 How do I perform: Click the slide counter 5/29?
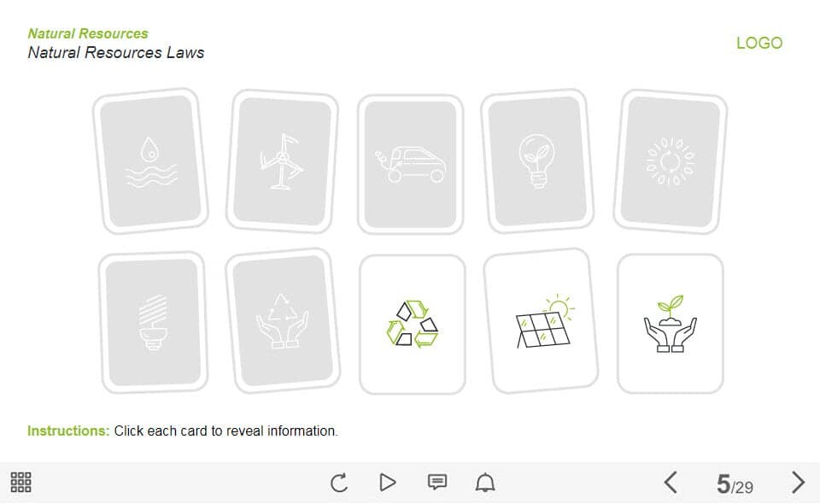[x=735, y=484]
